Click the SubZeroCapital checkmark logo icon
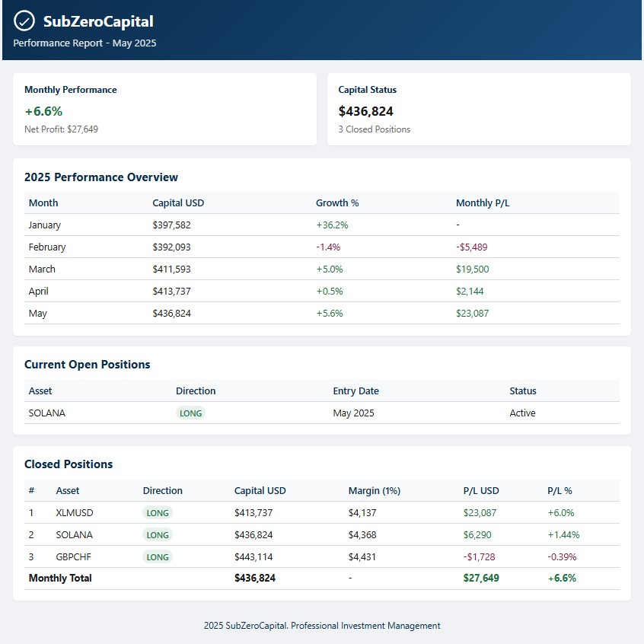Viewport: 644px width, 644px height. pyautogui.click(x=24, y=22)
